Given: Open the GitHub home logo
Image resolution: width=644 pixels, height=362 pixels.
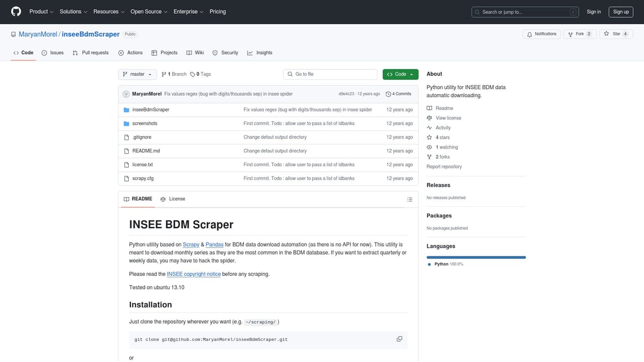Looking at the screenshot, I should tap(16, 11).
